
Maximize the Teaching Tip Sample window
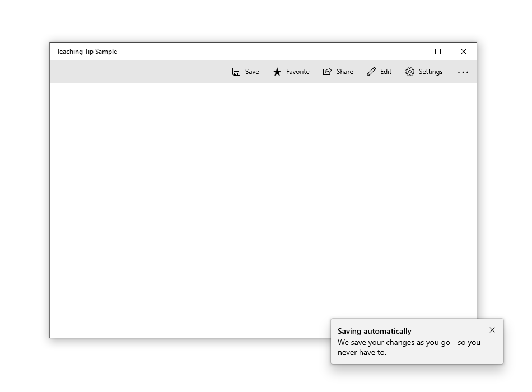tap(437, 52)
